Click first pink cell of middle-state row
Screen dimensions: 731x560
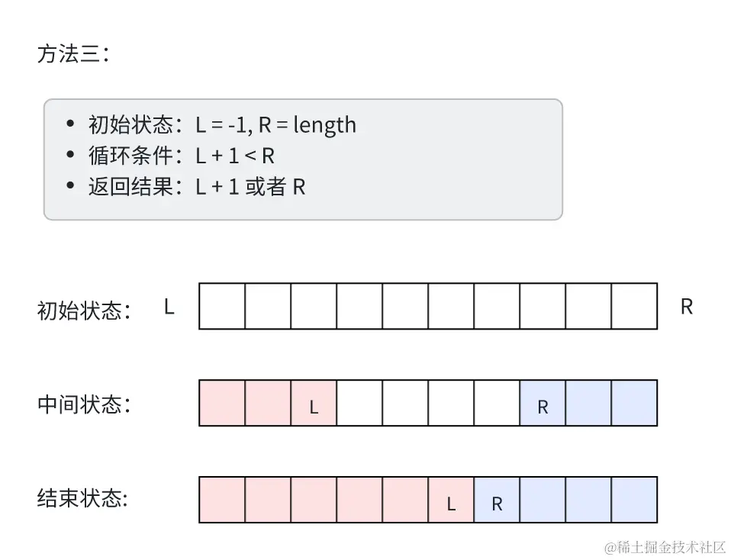tap(222, 403)
